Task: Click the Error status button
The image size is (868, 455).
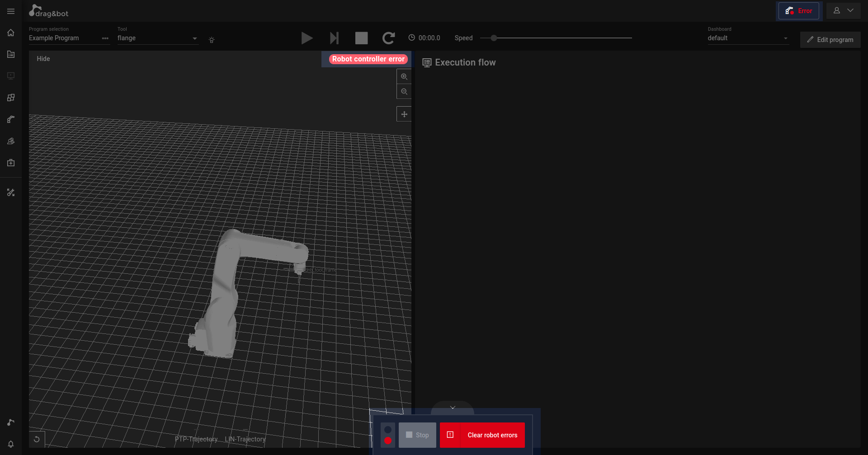Action: click(x=799, y=11)
